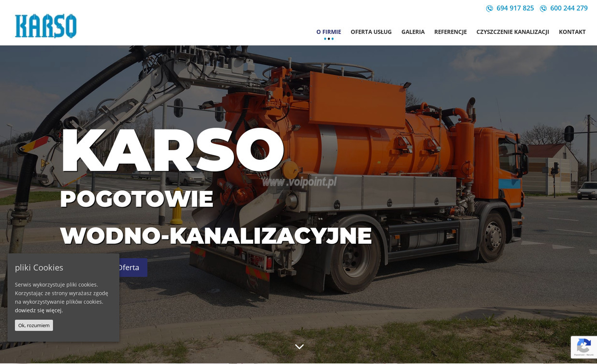Open the O FIRMIE menu item
The width and height of the screenshot is (597, 364).
(x=329, y=32)
